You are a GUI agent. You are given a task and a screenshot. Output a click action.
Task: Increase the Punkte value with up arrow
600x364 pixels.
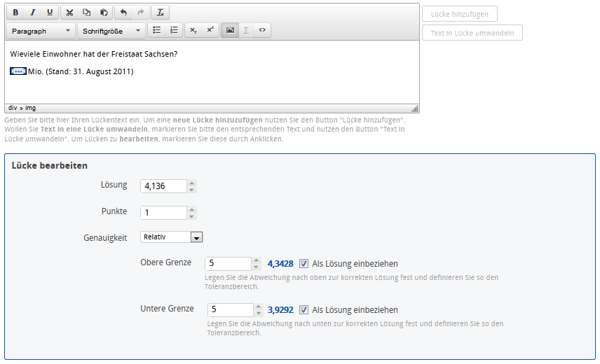pyautogui.click(x=192, y=209)
